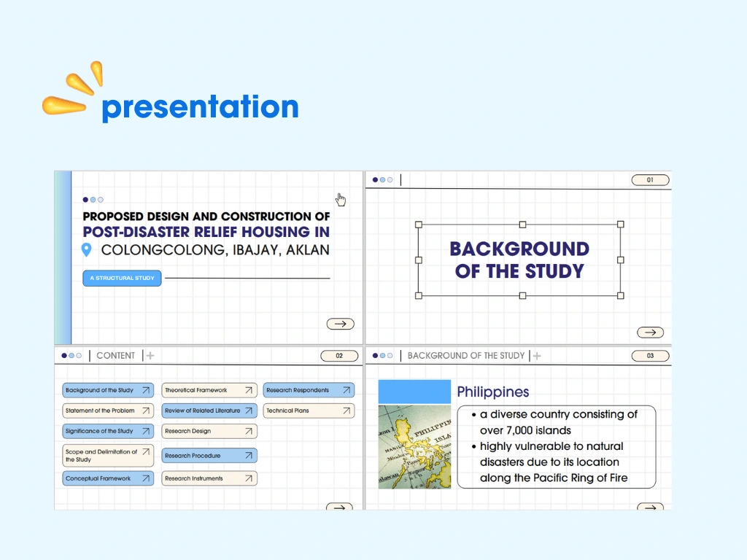The width and height of the screenshot is (747, 560).
Task: Click the Philippines heading text
Action: pyautogui.click(x=492, y=392)
